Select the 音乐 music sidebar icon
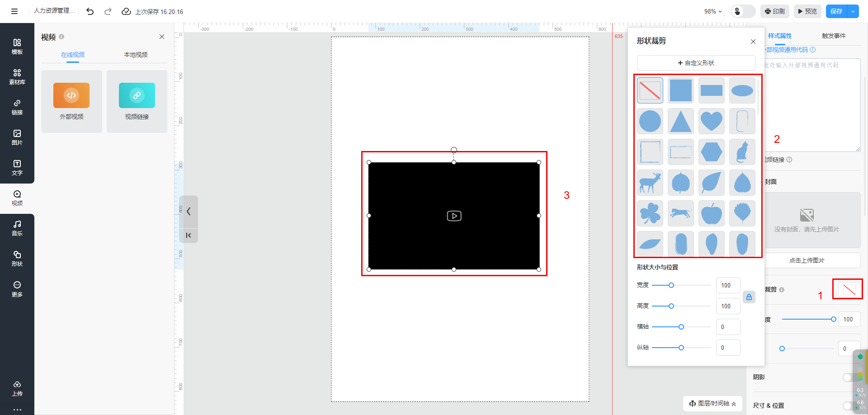Image resolution: width=868 pixels, height=415 pixels. 17,228
